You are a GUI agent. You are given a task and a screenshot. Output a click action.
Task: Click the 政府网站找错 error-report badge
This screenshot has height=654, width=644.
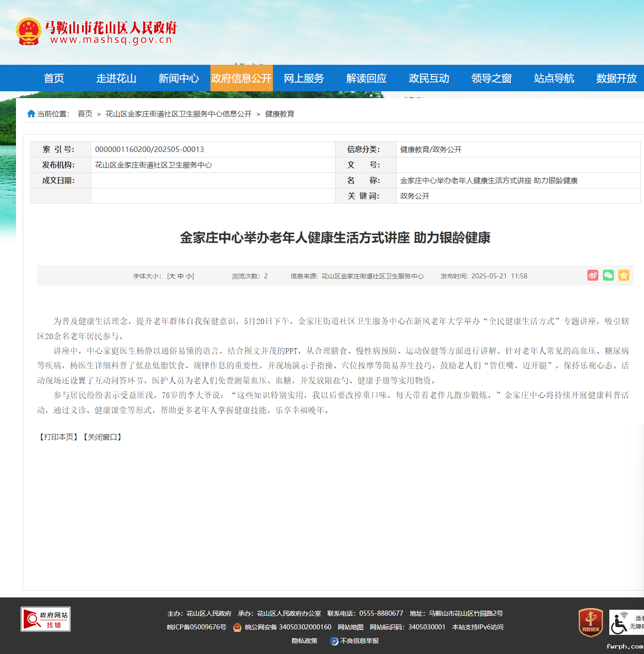46,619
